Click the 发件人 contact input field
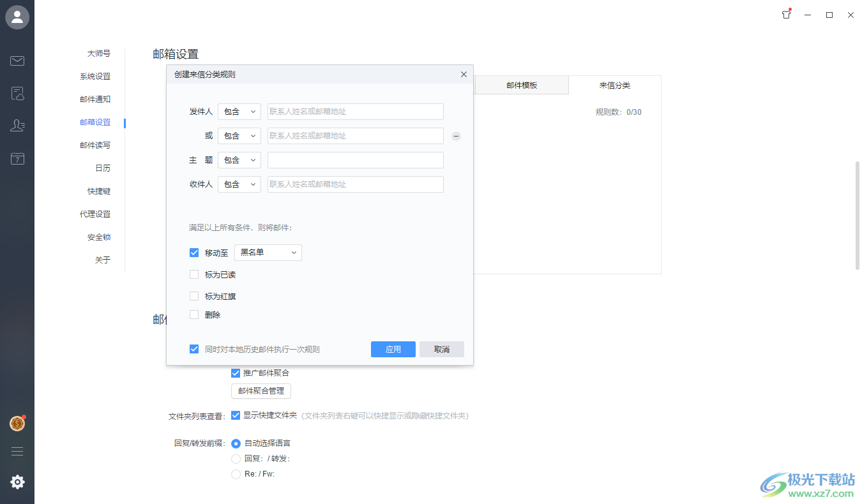The width and height of the screenshot is (862, 504). (356, 112)
